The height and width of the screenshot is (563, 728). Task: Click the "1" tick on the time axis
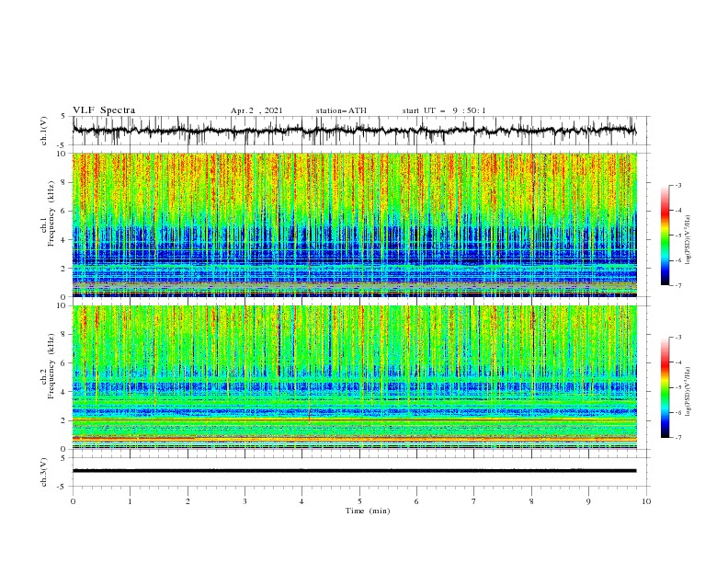130,501
